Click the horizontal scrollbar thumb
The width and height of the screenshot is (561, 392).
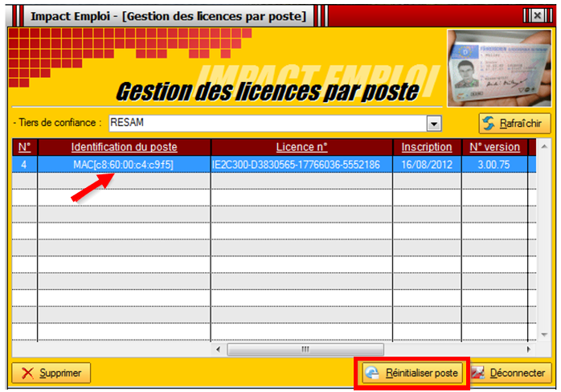pos(305,349)
